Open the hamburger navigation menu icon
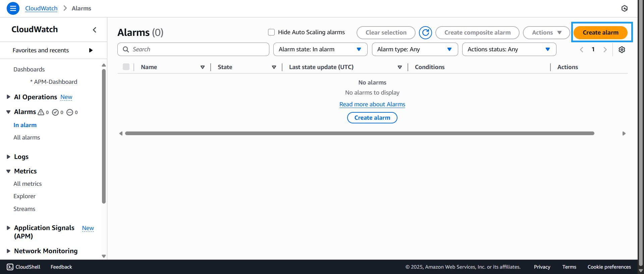Screen dimensions: 644x274 click(x=13, y=8)
